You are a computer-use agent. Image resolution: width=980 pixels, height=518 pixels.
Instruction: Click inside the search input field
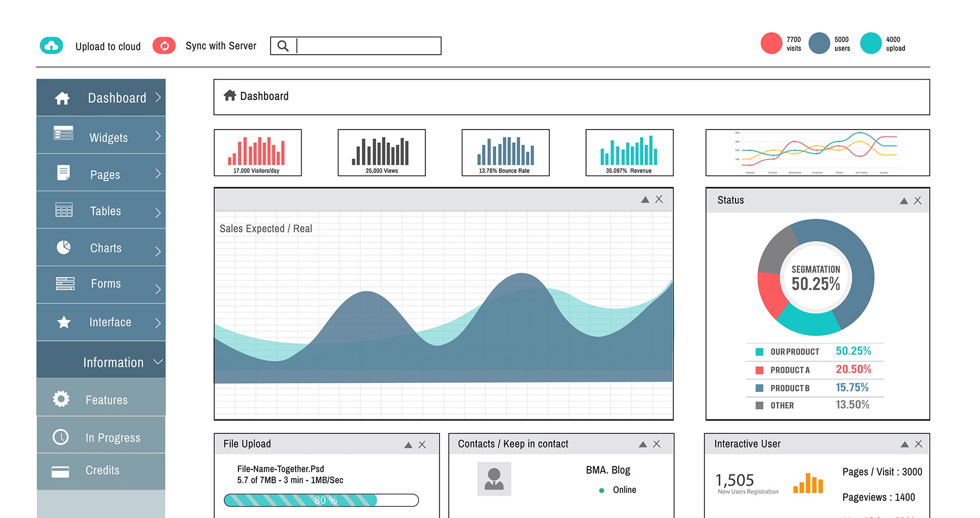pyautogui.click(x=367, y=46)
